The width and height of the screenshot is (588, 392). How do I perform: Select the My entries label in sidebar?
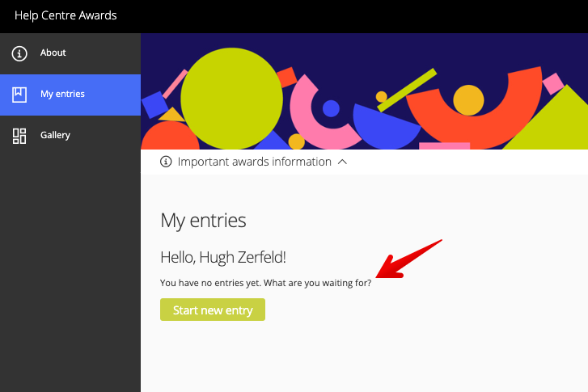coord(62,94)
